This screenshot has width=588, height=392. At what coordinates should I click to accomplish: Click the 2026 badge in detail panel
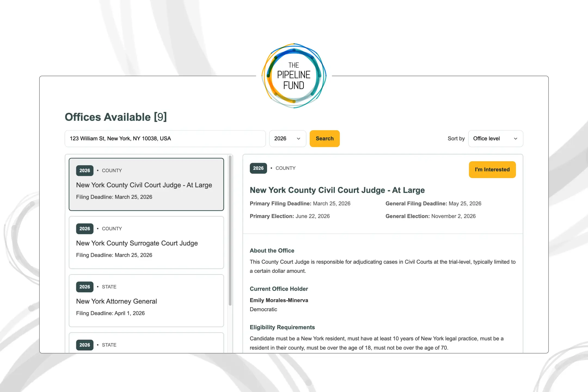tap(258, 168)
